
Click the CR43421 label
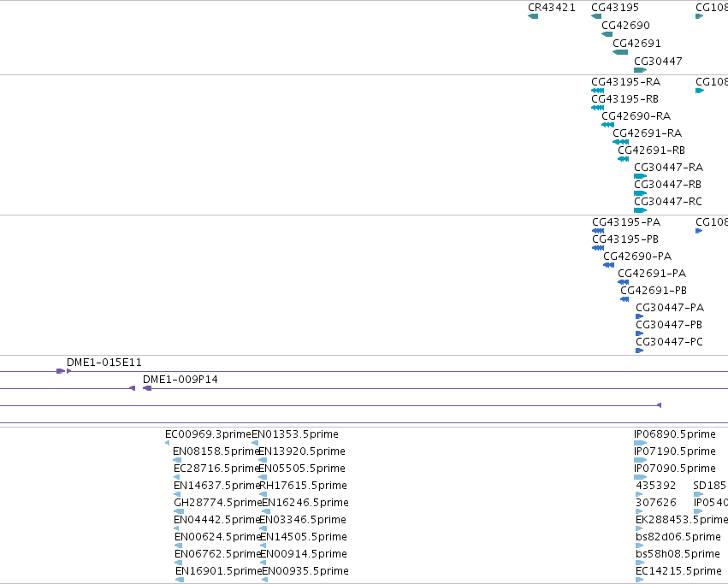coord(552,8)
